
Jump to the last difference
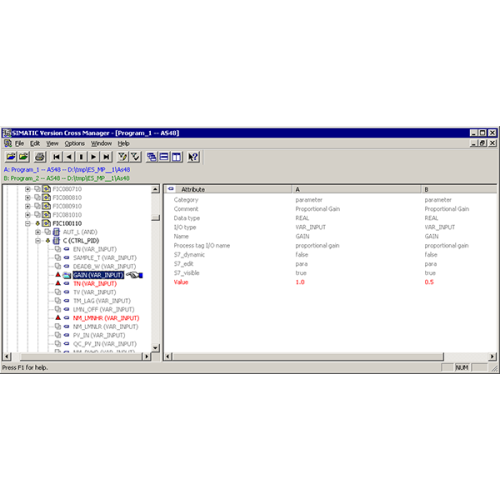pyautogui.click(x=106, y=157)
